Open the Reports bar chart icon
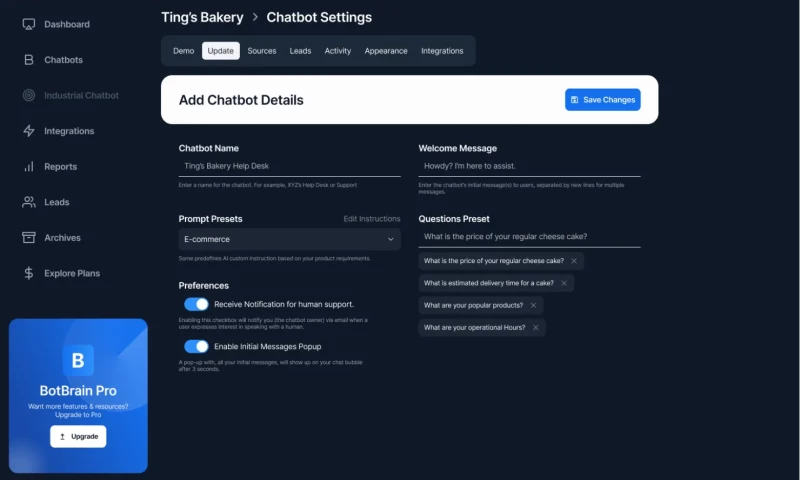Screen dimensions: 800x480 (x=29, y=167)
